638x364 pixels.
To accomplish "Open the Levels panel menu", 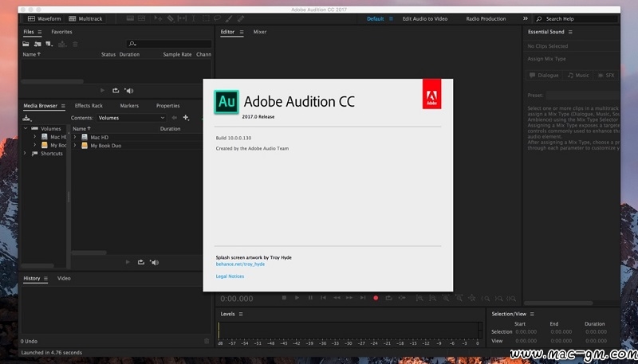I will (241, 314).
